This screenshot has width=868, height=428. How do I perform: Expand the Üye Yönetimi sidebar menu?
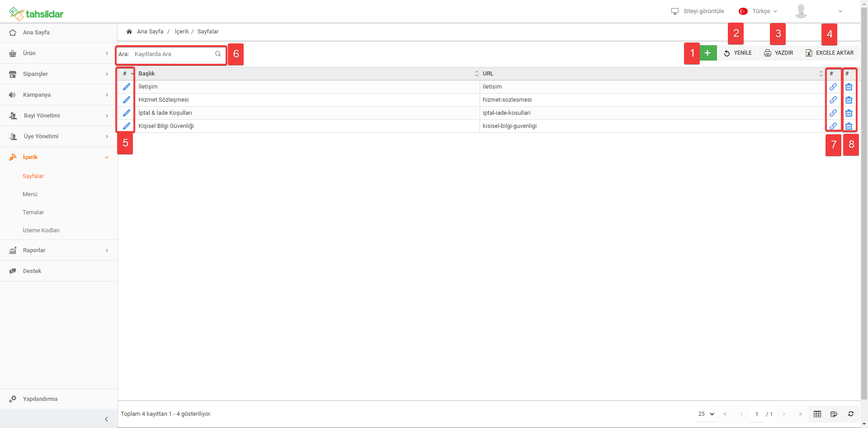(59, 136)
